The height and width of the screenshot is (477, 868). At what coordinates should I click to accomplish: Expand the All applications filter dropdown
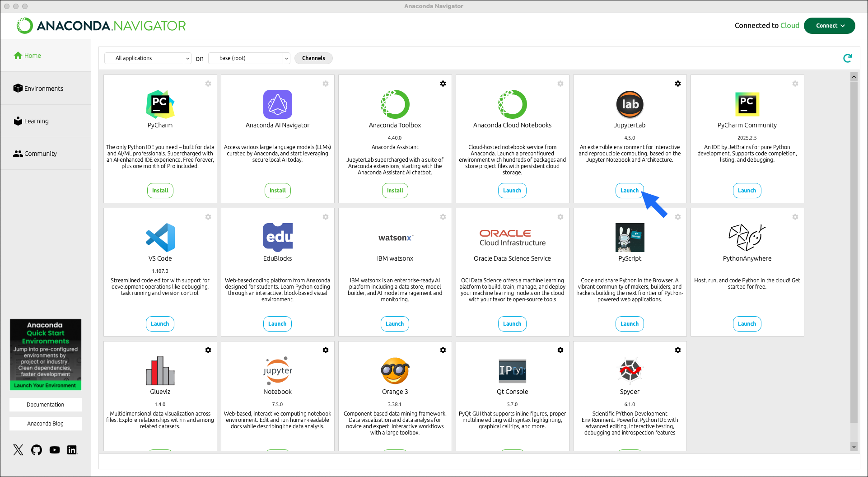[x=187, y=58]
